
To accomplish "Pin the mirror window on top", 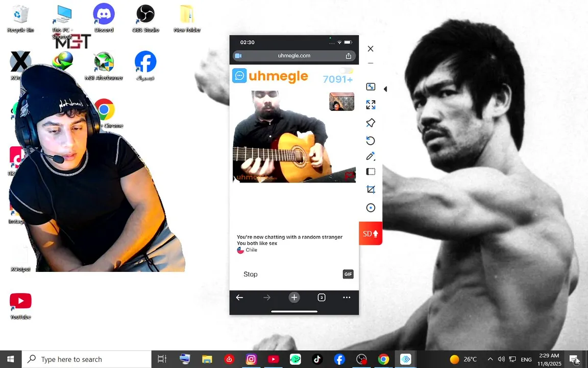I will coord(371,123).
